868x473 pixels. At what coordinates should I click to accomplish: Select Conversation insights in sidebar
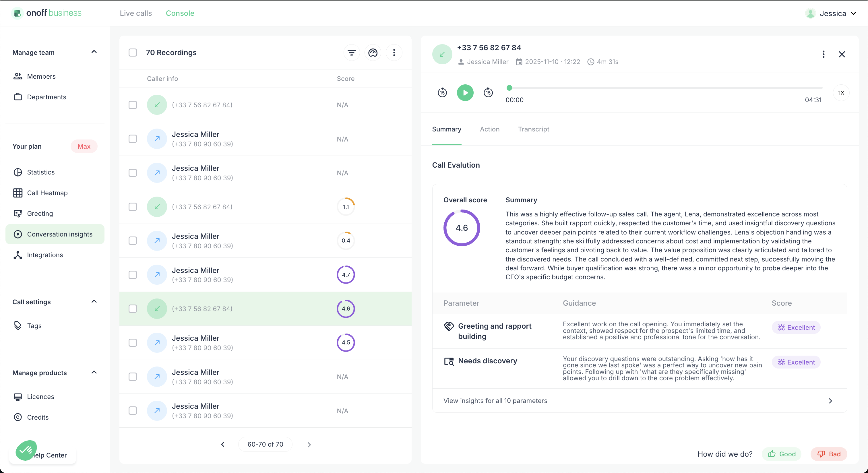coord(55,234)
